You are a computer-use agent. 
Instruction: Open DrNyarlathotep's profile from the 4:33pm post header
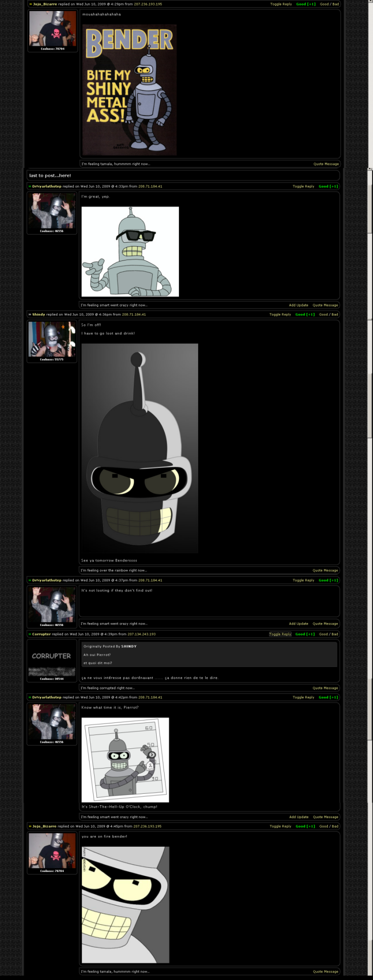(x=47, y=186)
